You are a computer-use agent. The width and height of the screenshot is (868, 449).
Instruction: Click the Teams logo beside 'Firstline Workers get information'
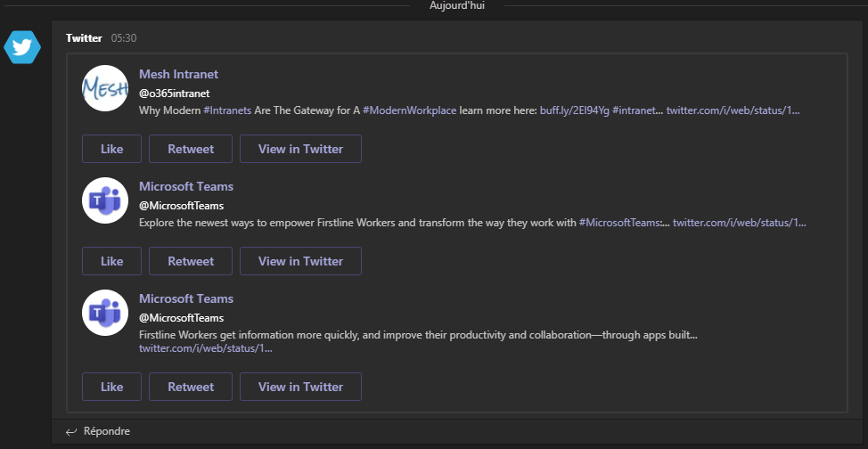coord(105,313)
